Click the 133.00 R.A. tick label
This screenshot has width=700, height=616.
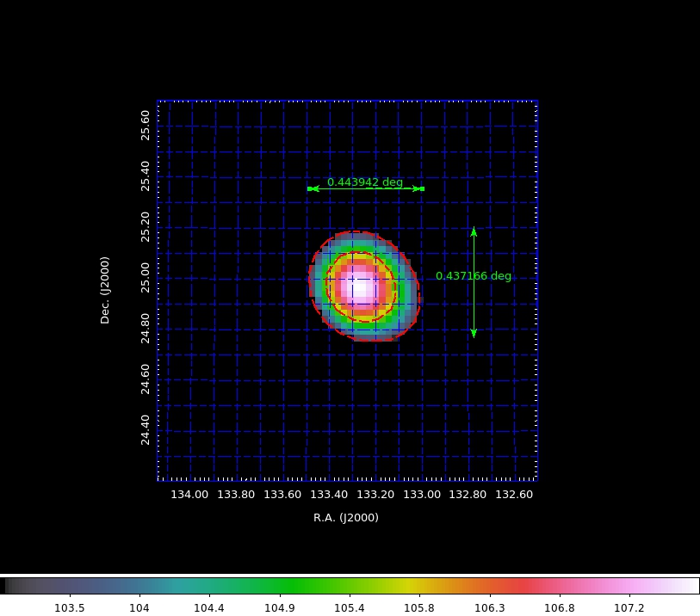pyautogui.click(x=421, y=495)
